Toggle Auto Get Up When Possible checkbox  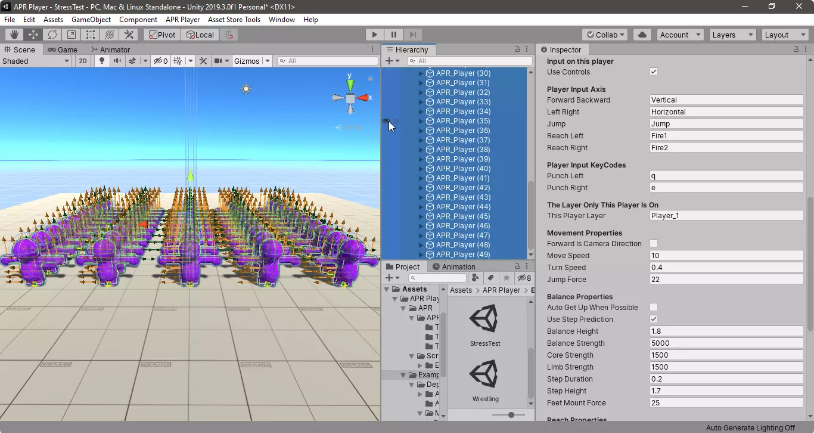pyautogui.click(x=654, y=307)
